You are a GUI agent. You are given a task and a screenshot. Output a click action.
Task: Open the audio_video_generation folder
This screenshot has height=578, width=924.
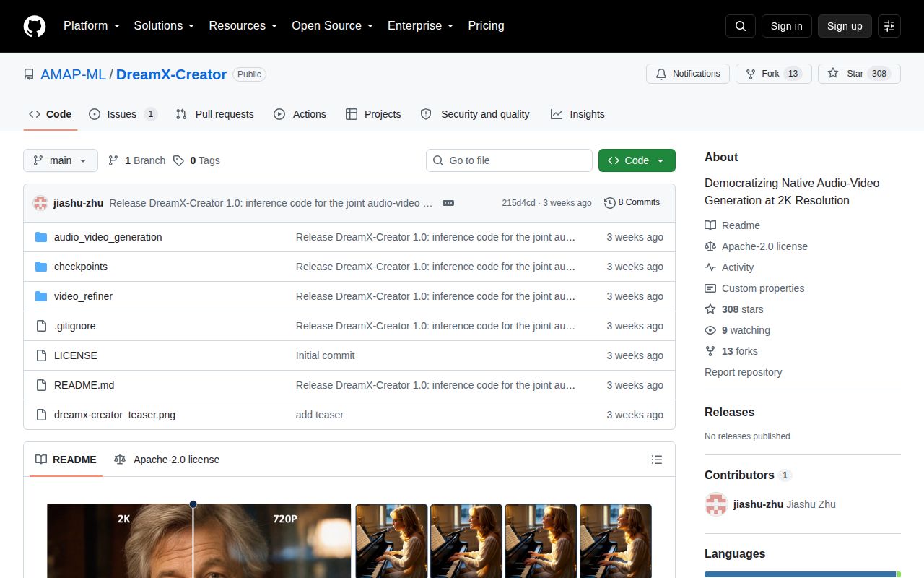[x=108, y=237]
